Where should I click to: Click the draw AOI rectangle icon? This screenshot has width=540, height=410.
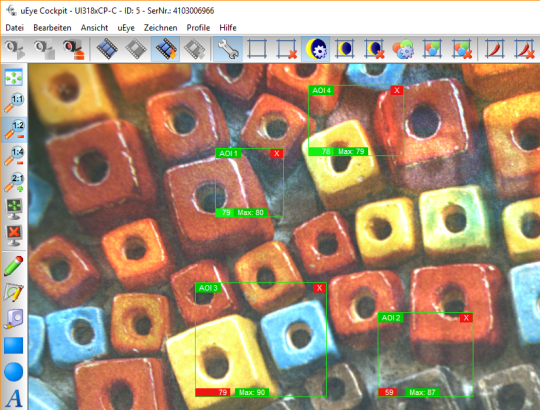coord(257,49)
